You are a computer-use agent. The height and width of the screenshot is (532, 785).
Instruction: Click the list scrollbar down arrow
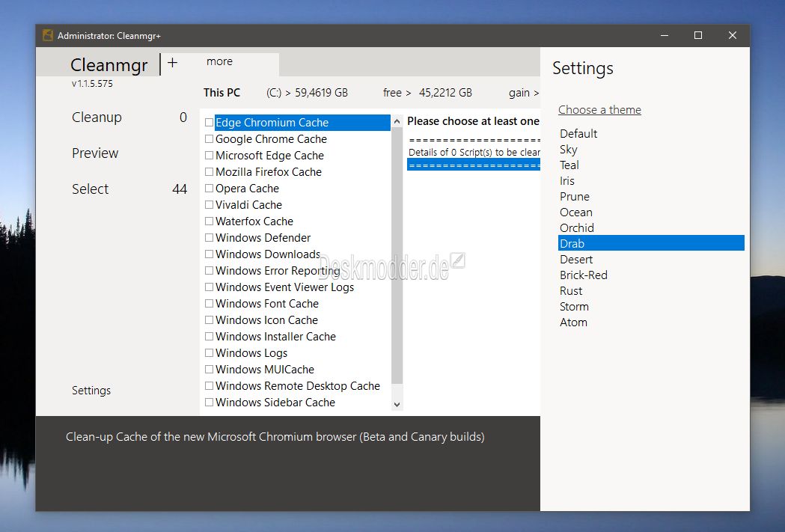[397, 404]
